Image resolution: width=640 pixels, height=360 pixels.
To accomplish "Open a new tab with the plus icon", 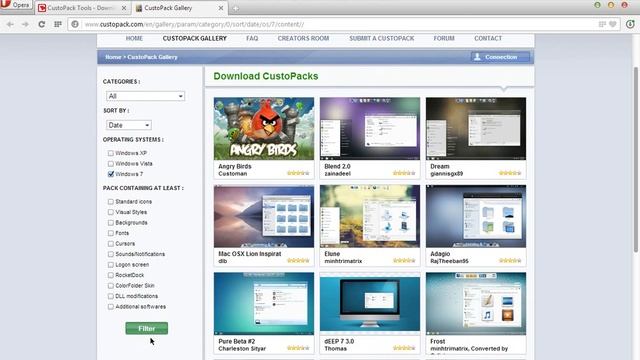I will tap(236, 8).
